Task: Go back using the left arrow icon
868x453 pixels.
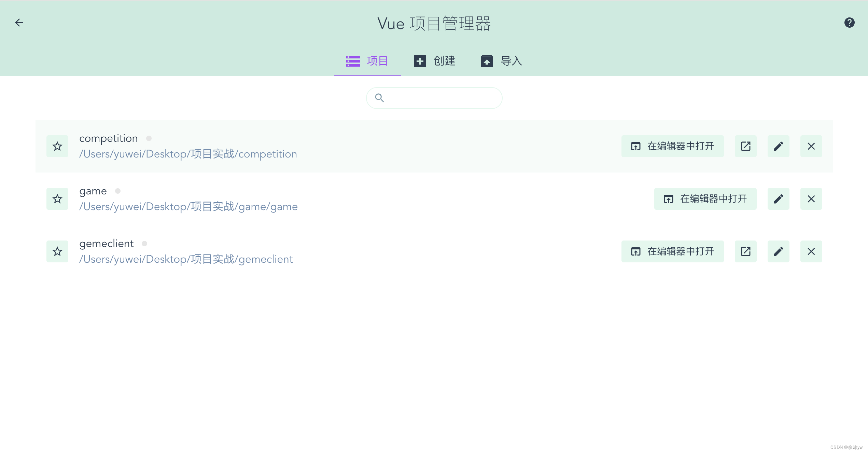Action: [x=19, y=23]
